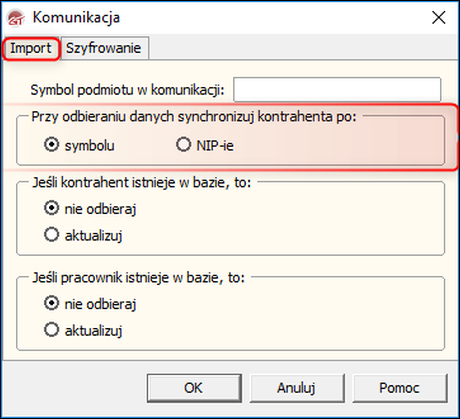Click the Symbol podmiotu w komunikacji label
The width and height of the screenshot is (460, 419).
tap(127, 90)
